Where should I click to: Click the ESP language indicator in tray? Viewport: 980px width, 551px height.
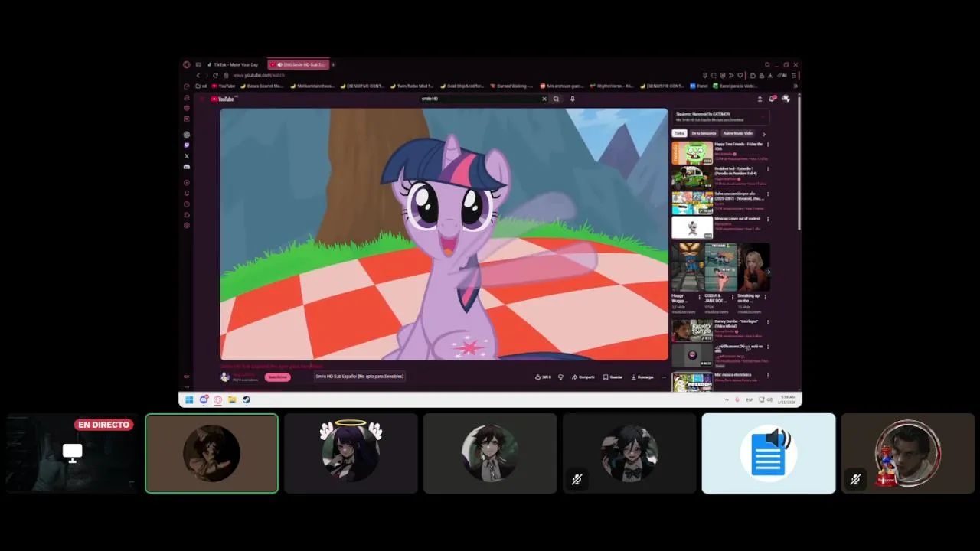pyautogui.click(x=750, y=399)
